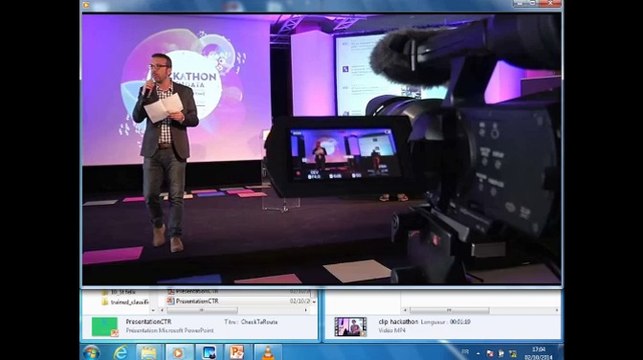The width and height of the screenshot is (643, 360).
Task: Select the PresentationCTR file row in file list
Action: tap(239, 301)
